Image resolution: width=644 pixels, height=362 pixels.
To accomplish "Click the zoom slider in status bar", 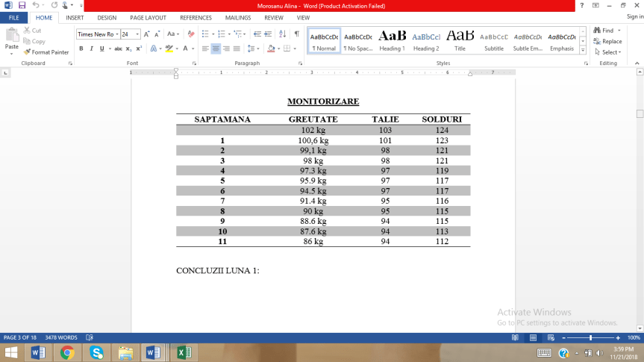I will tap(591, 338).
